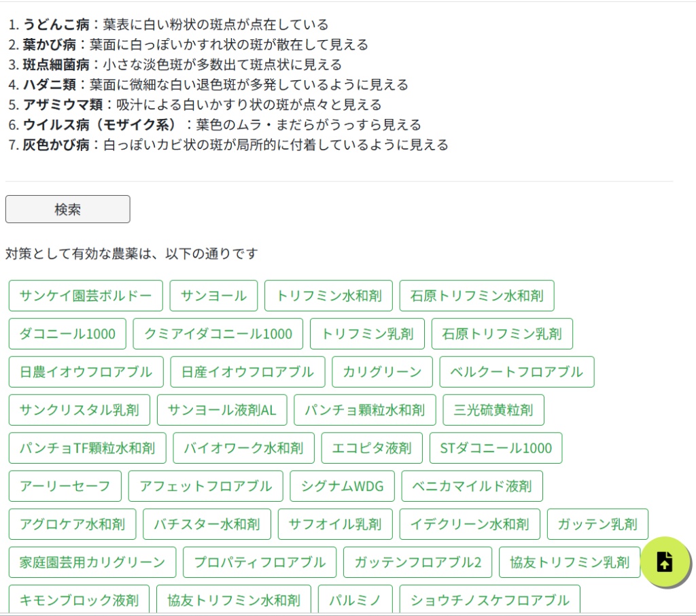The image size is (696, 616).
Task: Click the 検索 search button
Action: pyautogui.click(x=67, y=209)
